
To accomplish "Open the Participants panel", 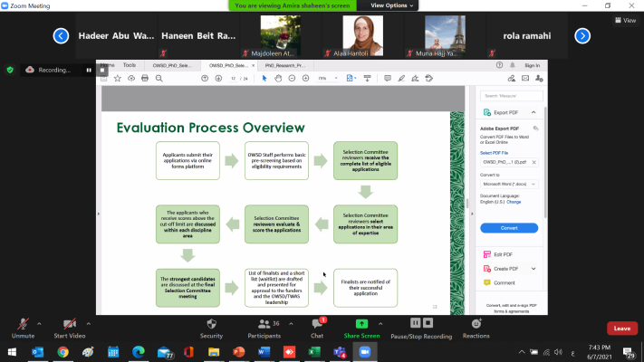I will [x=264, y=325].
